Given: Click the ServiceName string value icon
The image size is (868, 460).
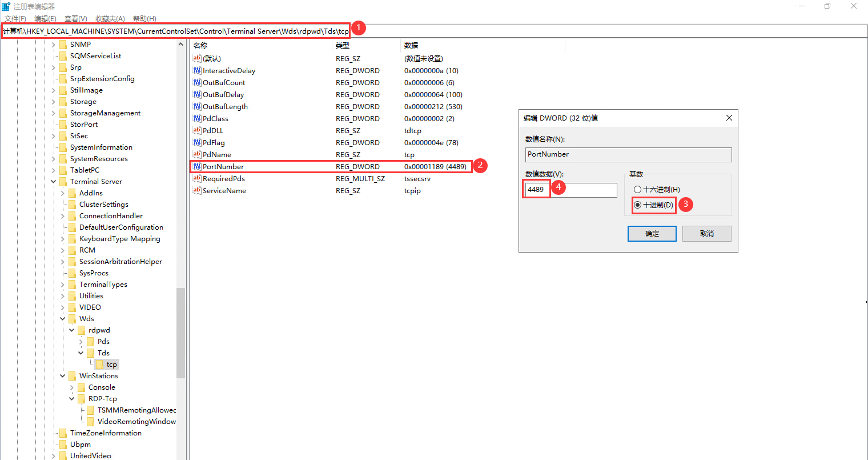Looking at the screenshot, I should (x=197, y=190).
